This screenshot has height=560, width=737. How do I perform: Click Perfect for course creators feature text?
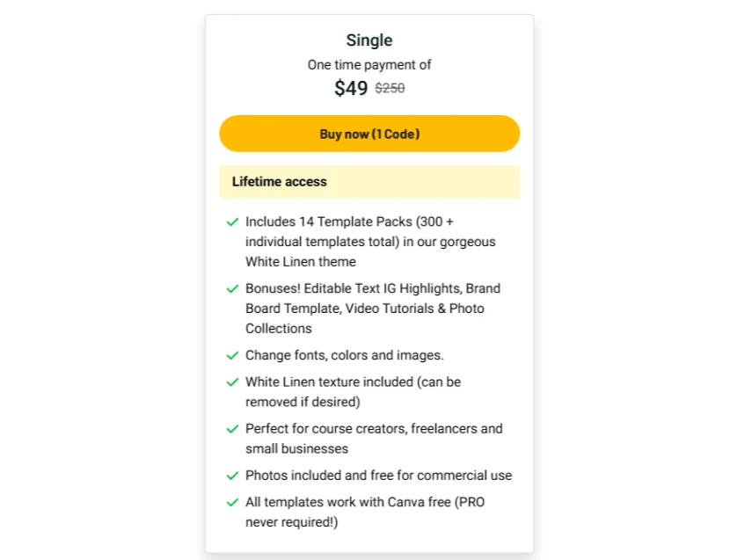coord(374,439)
